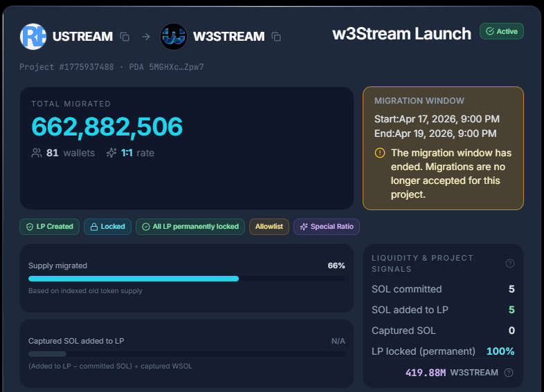Click the 'Based on indexed old token supply' note
Image resolution: width=544 pixels, height=392 pixels.
(x=85, y=291)
